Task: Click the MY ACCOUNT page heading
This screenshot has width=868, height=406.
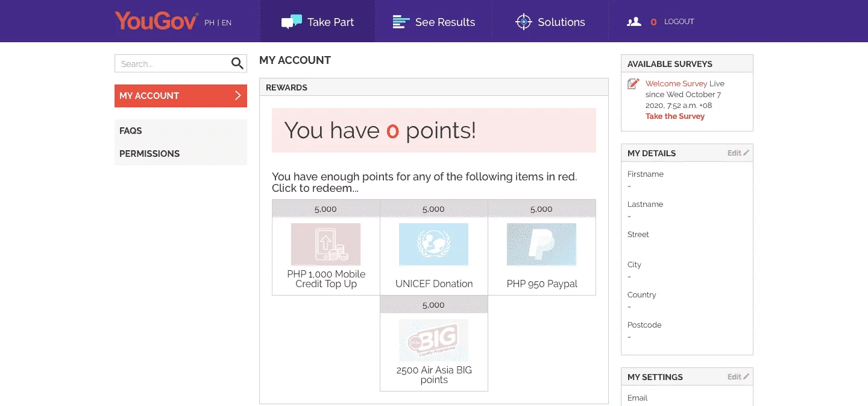Action: click(295, 60)
